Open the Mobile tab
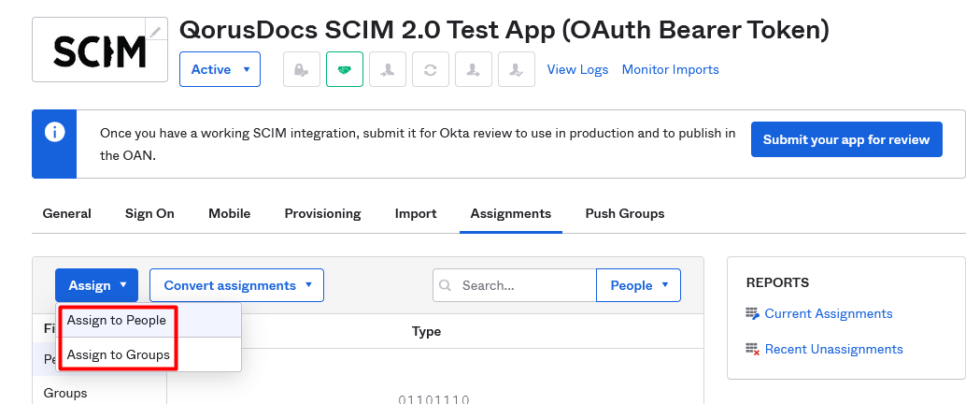Viewport: 980px width, 404px height. click(230, 214)
